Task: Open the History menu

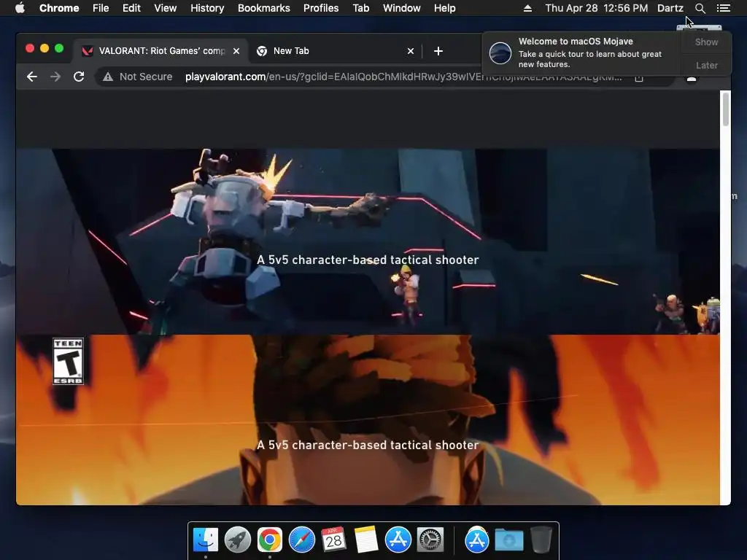Action: 207,8
